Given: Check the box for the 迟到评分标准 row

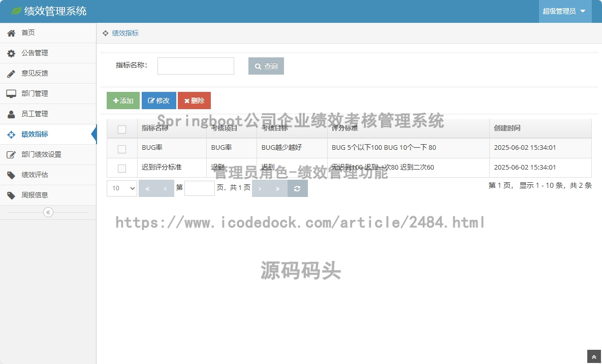Looking at the screenshot, I should point(122,168).
